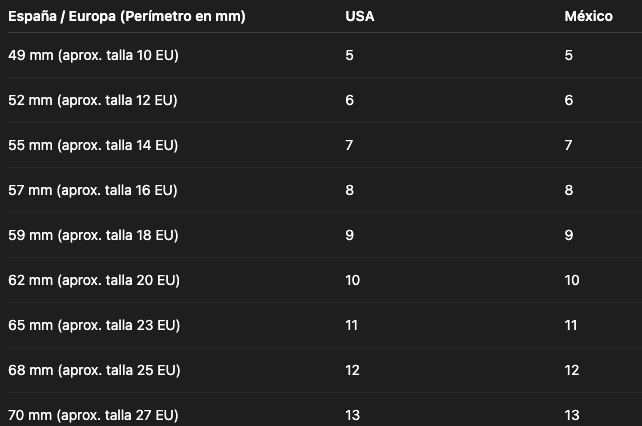Select the 55 mm talla 14 EU cell
The width and height of the screenshot is (642, 426).
93,145
